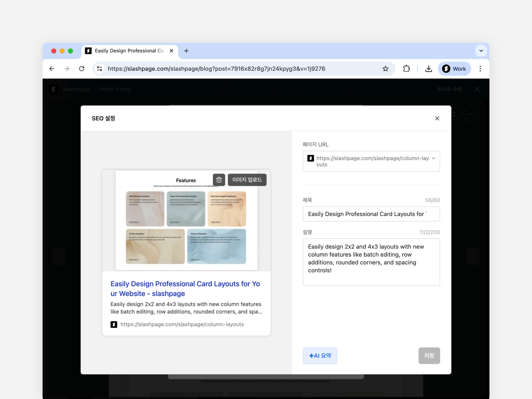The image size is (532, 399).
Task: Open the Work profile menu
Action: (x=454, y=69)
